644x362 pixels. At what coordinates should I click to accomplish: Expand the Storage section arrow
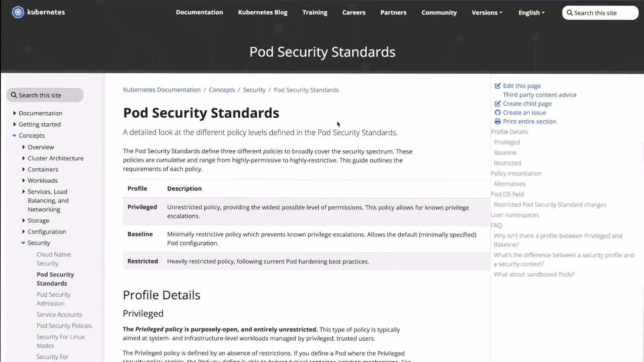(x=23, y=221)
